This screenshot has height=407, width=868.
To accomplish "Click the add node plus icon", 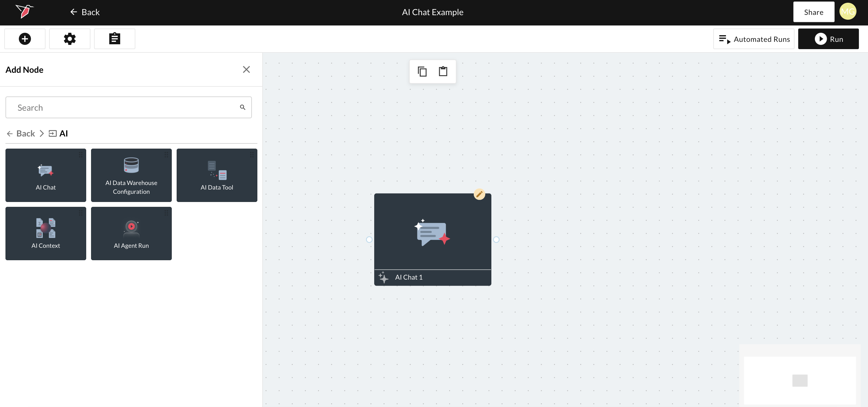I will click(25, 39).
